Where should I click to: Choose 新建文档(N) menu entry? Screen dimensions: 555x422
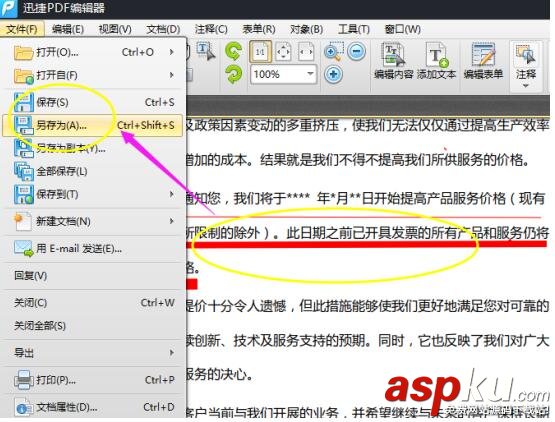tap(94, 221)
